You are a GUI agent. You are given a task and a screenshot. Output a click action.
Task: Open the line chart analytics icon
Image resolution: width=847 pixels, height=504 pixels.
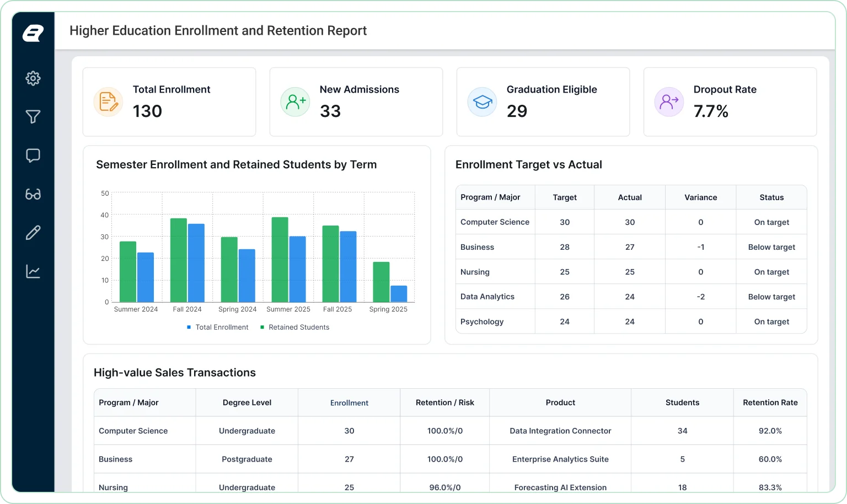[x=33, y=271]
